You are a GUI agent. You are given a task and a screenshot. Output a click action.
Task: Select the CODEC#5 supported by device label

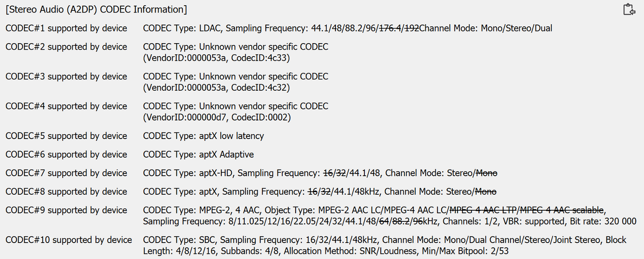66,136
